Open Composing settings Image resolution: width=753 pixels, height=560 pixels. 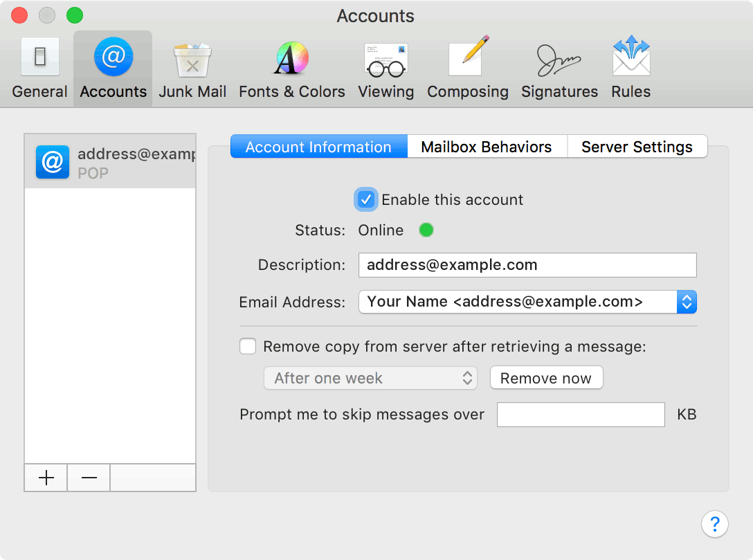[468, 67]
